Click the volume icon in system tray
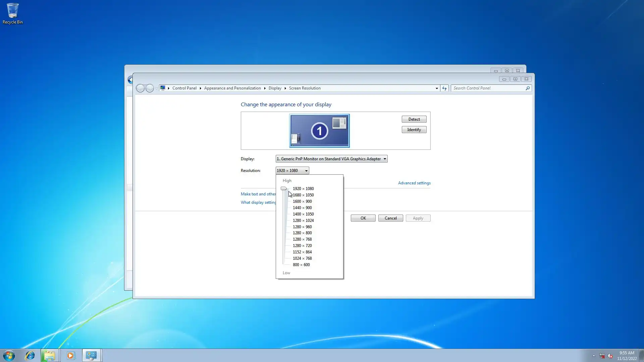This screenshot has width=644, height=362. 610,356
